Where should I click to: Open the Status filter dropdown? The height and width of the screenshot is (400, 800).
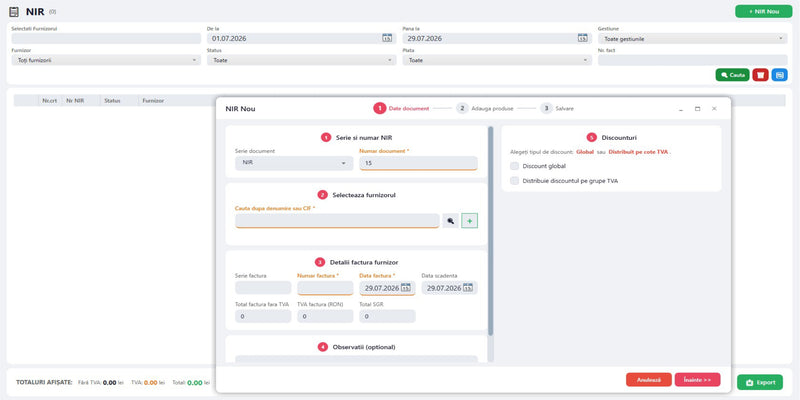click(x=302, y=60)
